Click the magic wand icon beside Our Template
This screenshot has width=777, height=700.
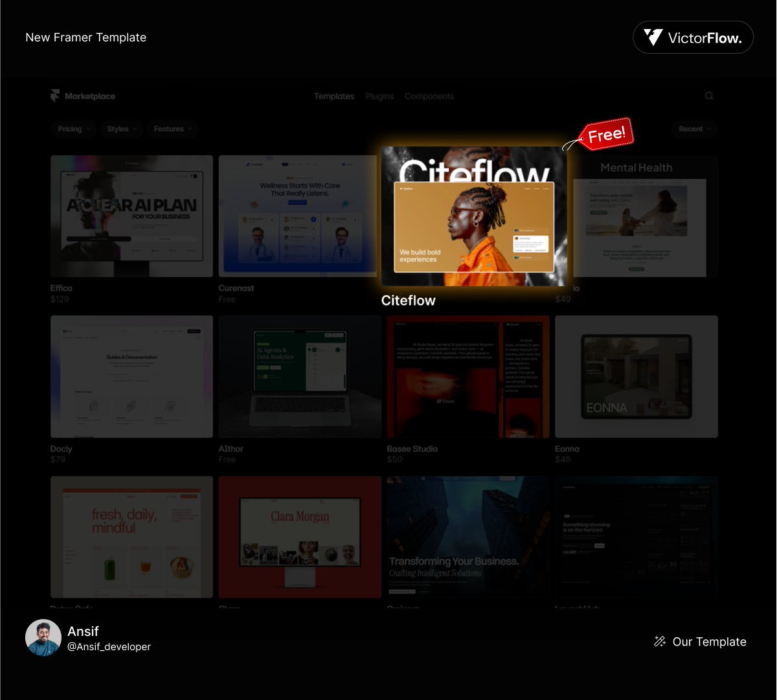[x=660, y=642]
